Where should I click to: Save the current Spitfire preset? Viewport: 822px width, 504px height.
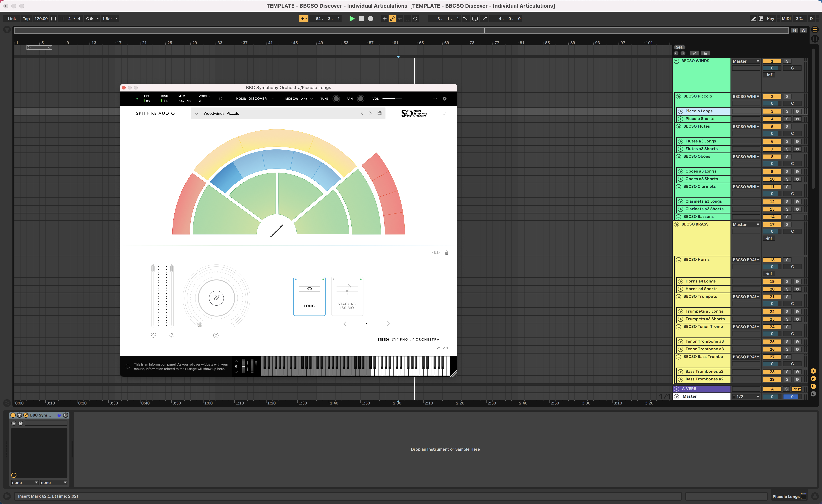pyautogui.click(x=379, y=113)
